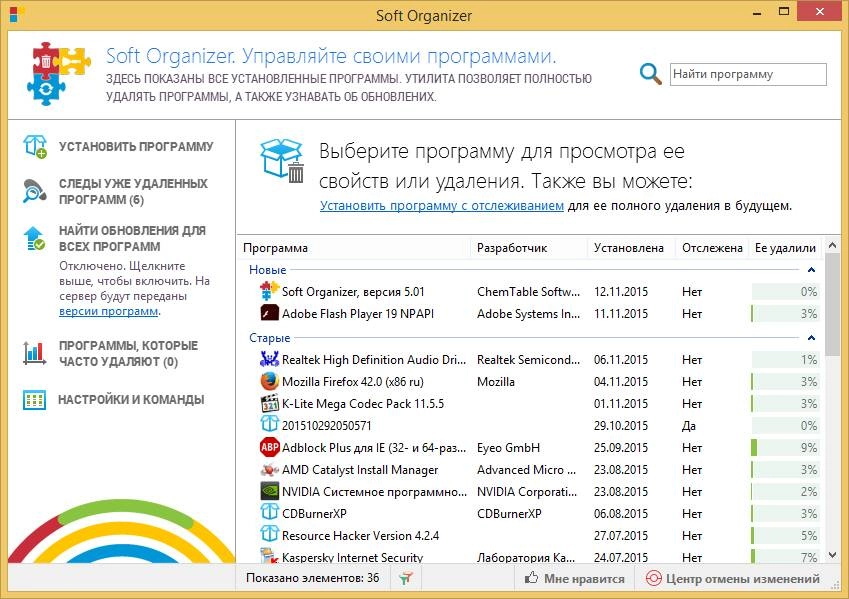The image size is (849, 599).
Task: Click the Мне нравится button label
Action: (584, 578)
